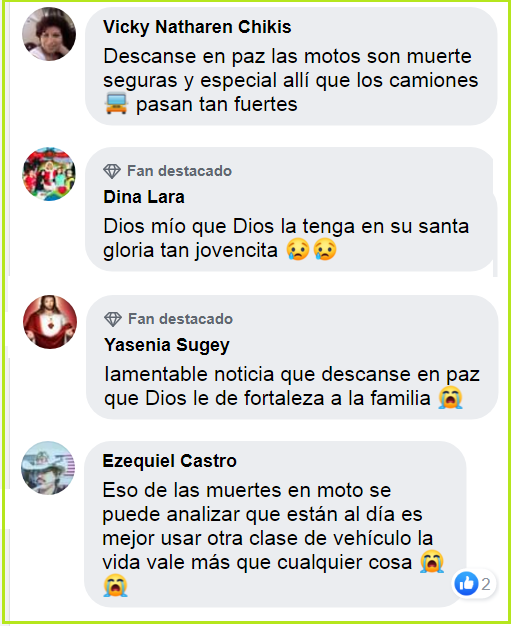Click diamond badge icon above Yasenia Sugey
512x626 pixels.
click(113, 319)
